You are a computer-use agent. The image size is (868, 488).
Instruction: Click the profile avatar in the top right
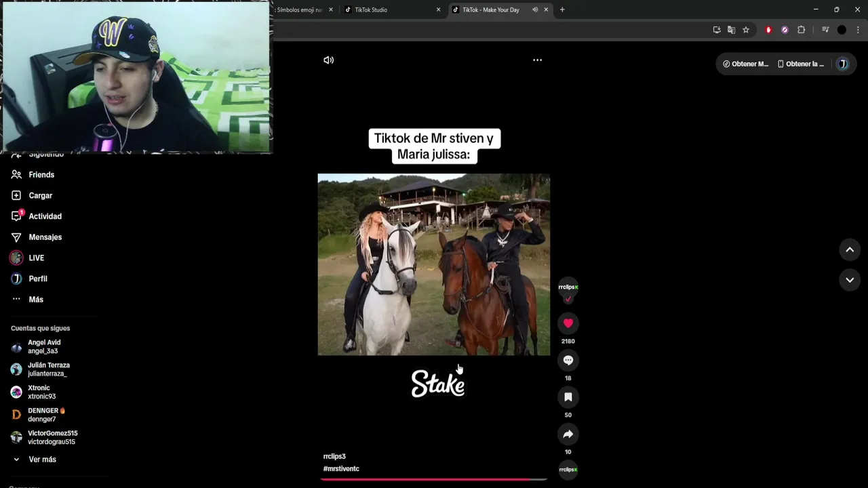842,64
